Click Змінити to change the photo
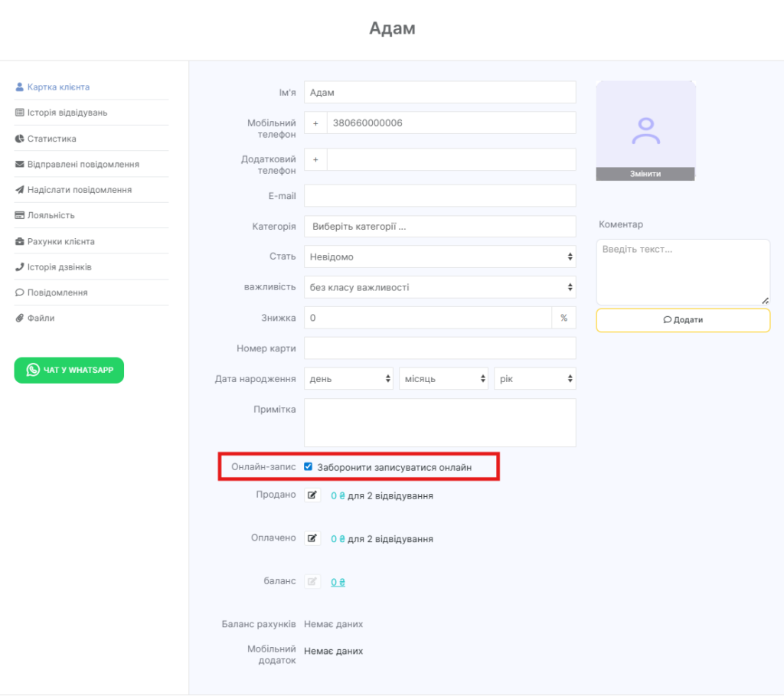Viewport: 784px width, 696px height. click(x=645, y=174)
